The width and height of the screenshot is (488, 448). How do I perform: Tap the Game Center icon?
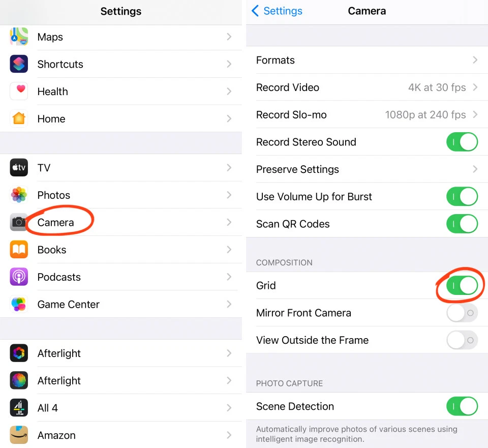point(19,304)
